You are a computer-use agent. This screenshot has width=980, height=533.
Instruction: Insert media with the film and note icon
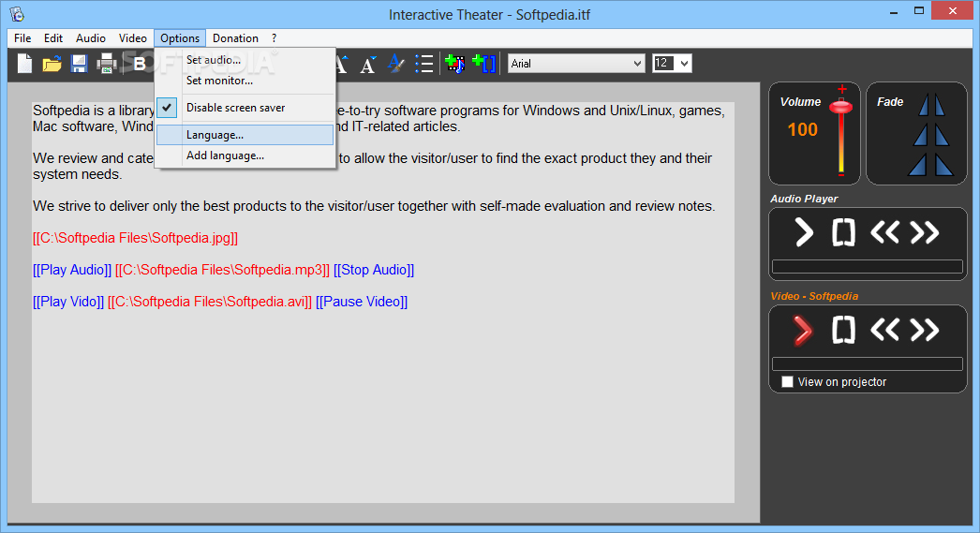454,64
